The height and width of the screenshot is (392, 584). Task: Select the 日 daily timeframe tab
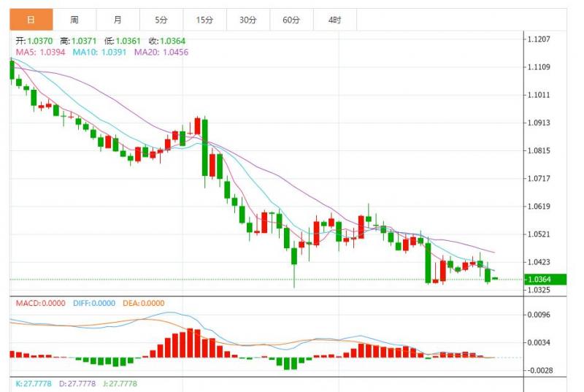[x=31, y=20]
